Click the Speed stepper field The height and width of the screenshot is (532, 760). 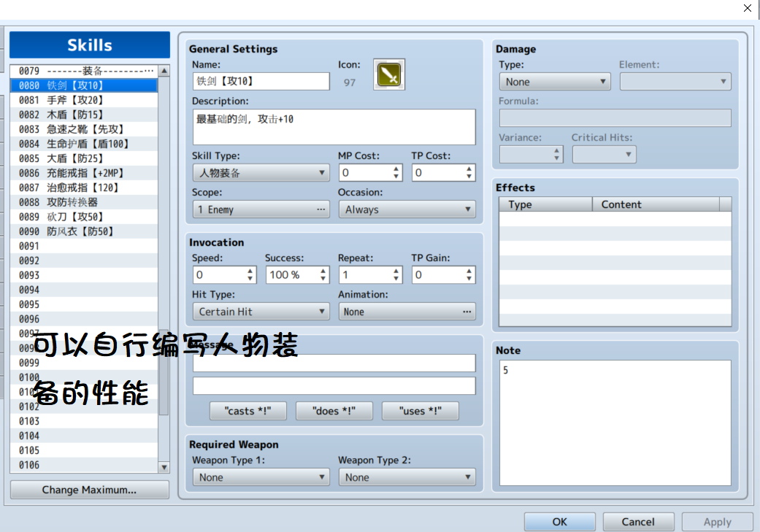coord(224,274)
